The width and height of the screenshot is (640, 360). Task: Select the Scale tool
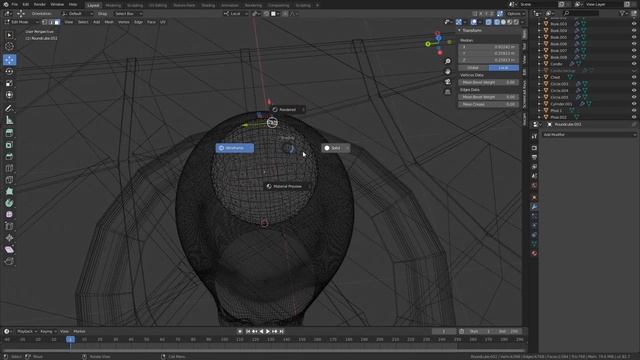9,83
